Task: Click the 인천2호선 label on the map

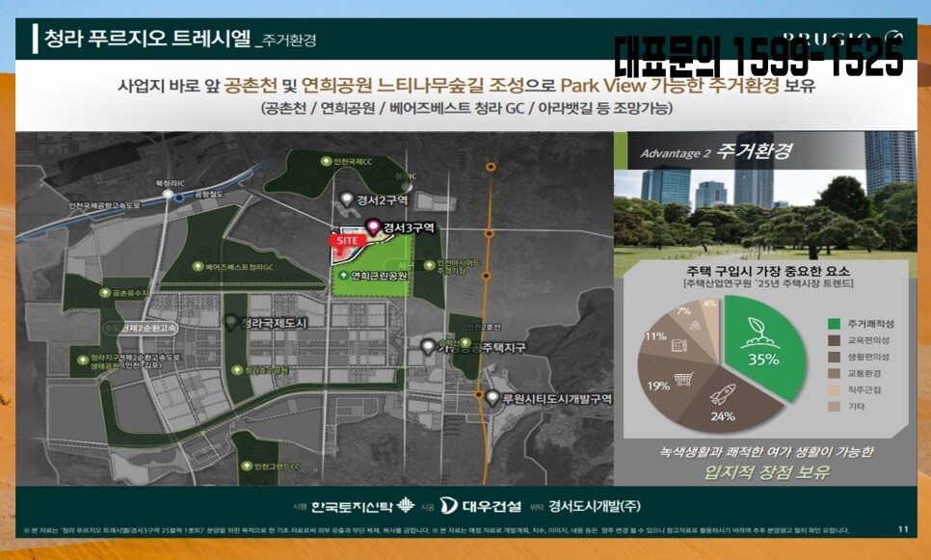Action: coord(481,327)
